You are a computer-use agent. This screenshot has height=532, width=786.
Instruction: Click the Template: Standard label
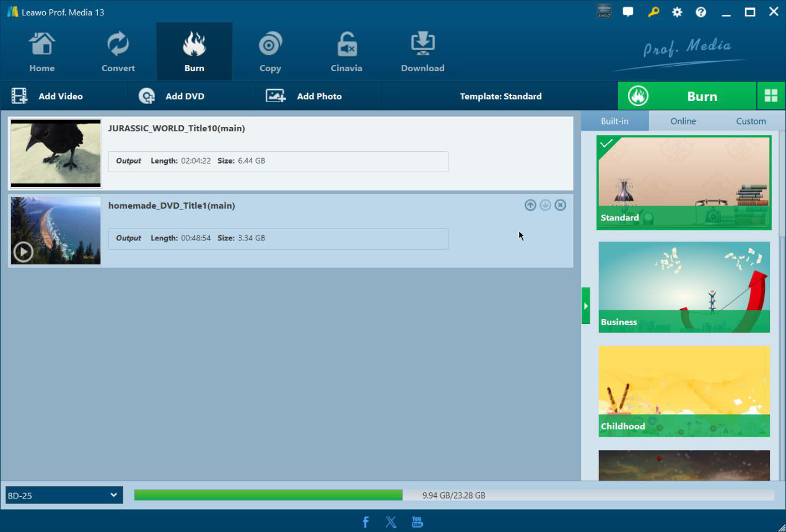(x=500, y=96)
